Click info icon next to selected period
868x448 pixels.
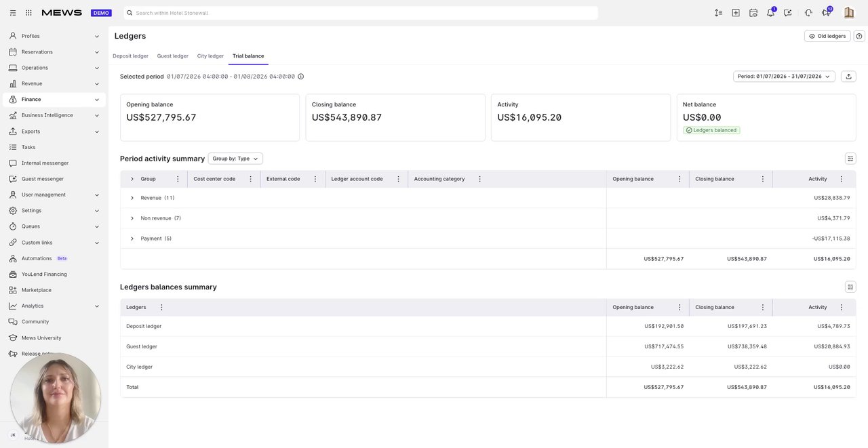tap(301, 77)
